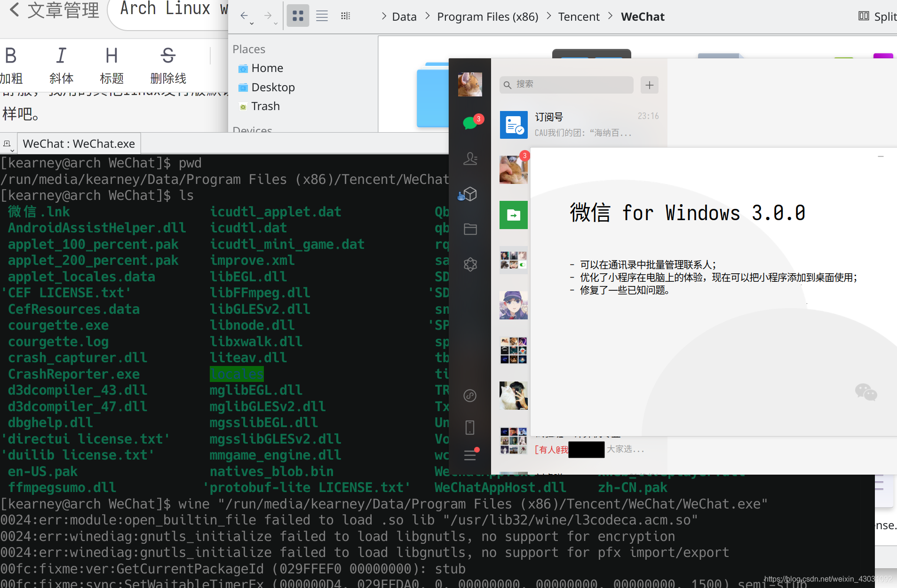Open WeChat files folder icon
The height and width of the screenshot is (588, 897).
pyautogui.click(x=470, y=229)
